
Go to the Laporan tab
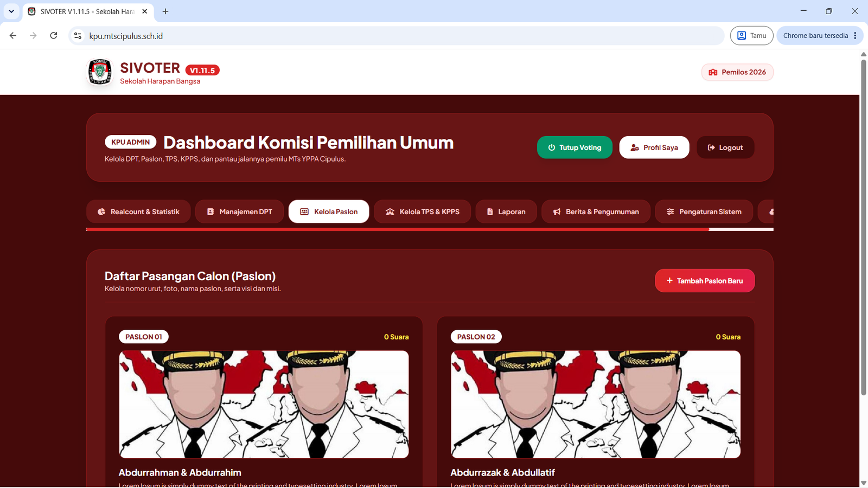(506, 211)
